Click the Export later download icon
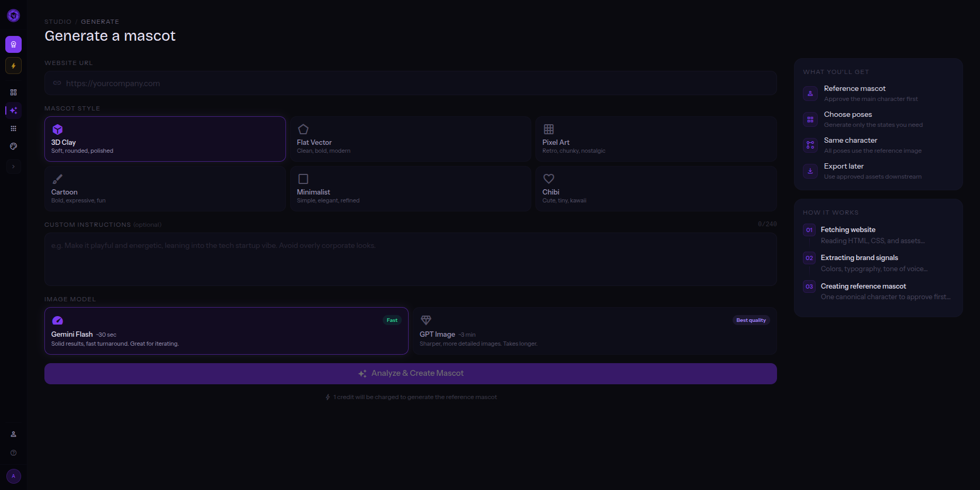 click(x=810, y=171)
